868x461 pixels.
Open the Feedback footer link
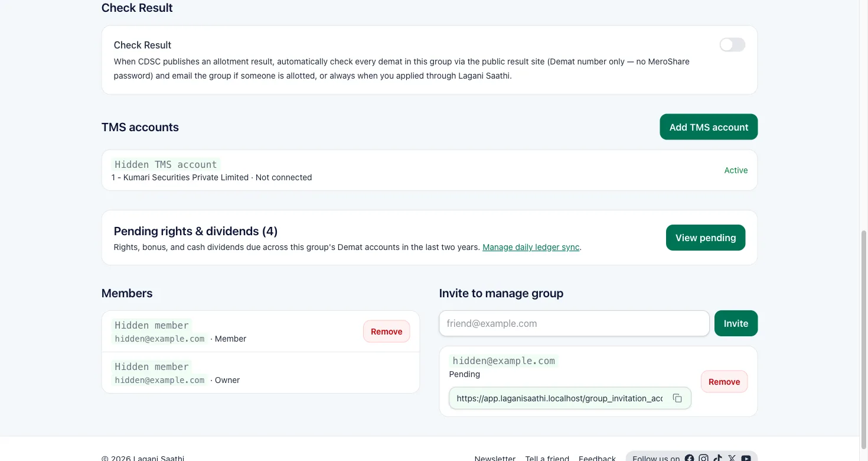(x=597, y=458)
